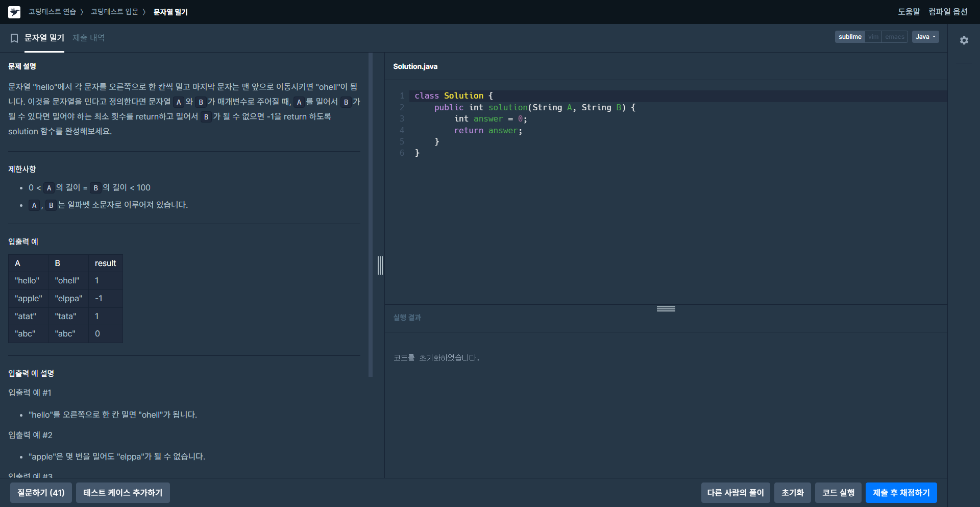This screenshot has height=507, width=980.
Task: Select sublime editor mode
Action: (x=850, y=37)
